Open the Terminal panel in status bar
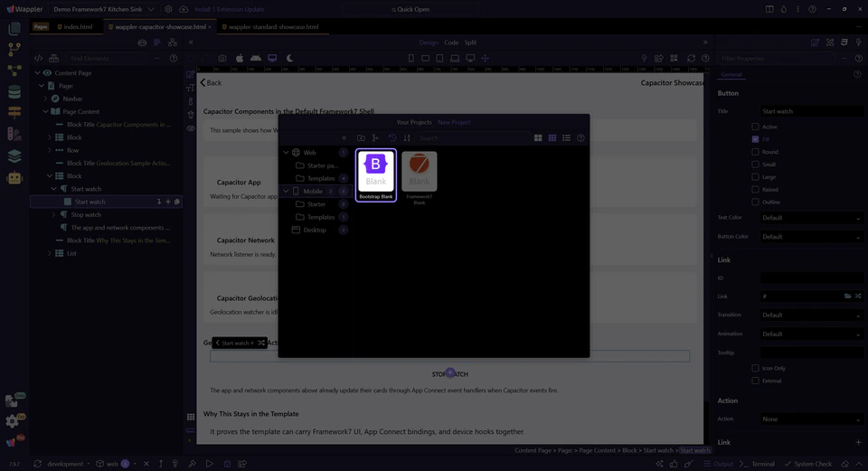868x471 pixels. point(758,464)
